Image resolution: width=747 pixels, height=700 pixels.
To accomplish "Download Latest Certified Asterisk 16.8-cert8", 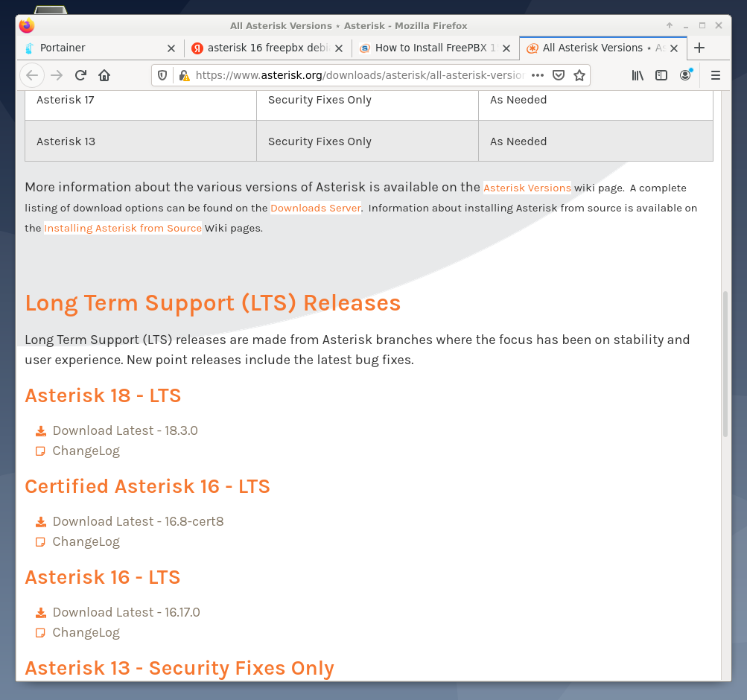I will pos(138,521).
